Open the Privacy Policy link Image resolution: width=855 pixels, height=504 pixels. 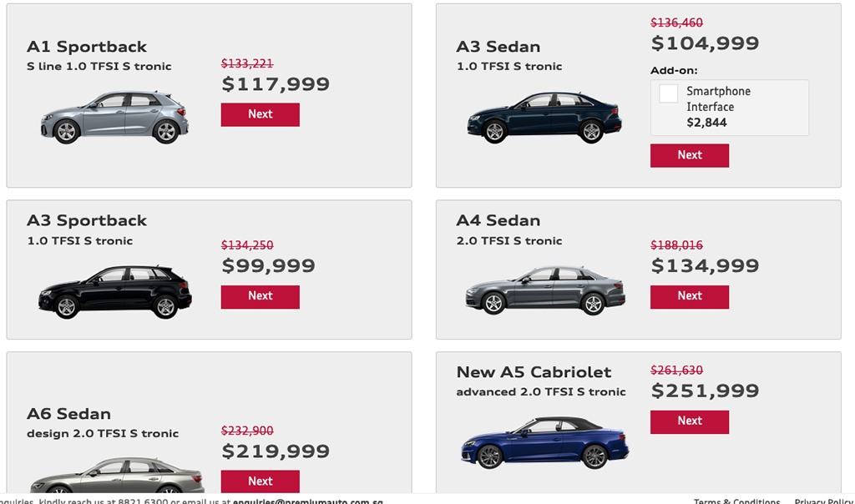pyautogui.click(x=823, y=501)
